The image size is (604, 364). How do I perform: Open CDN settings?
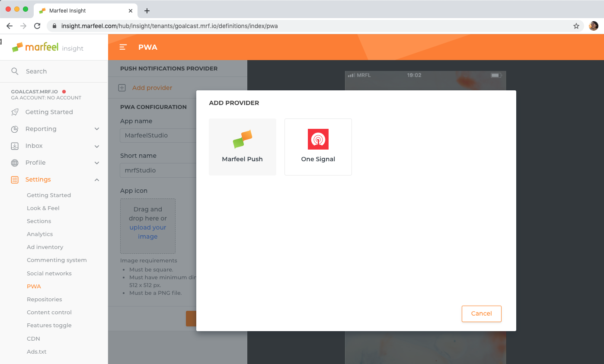tap(33, 338)
